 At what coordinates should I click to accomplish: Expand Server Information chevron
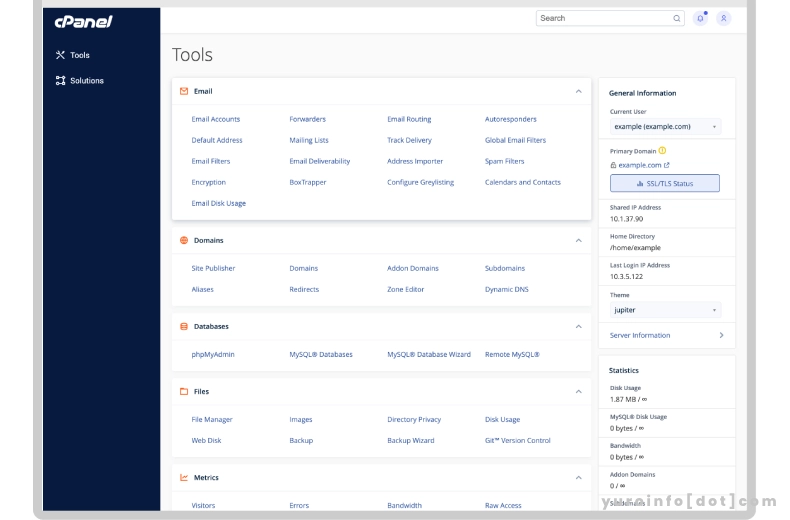721,335
